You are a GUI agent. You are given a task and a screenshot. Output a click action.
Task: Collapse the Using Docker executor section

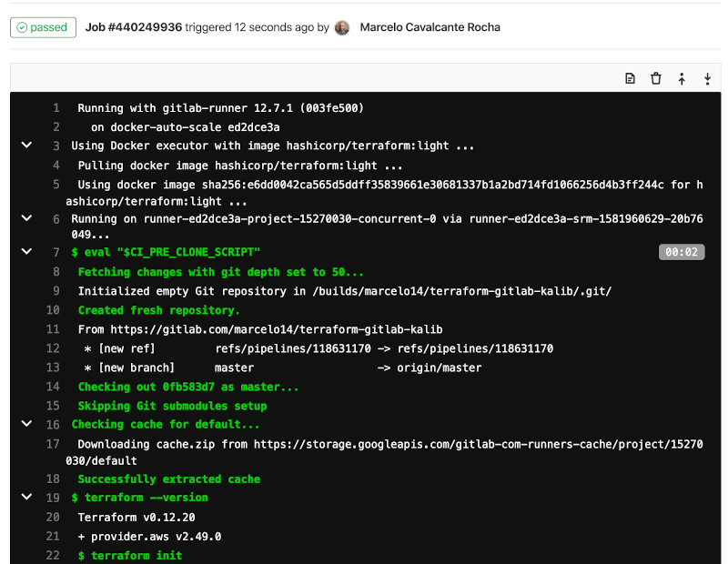(x=26, y=145)
